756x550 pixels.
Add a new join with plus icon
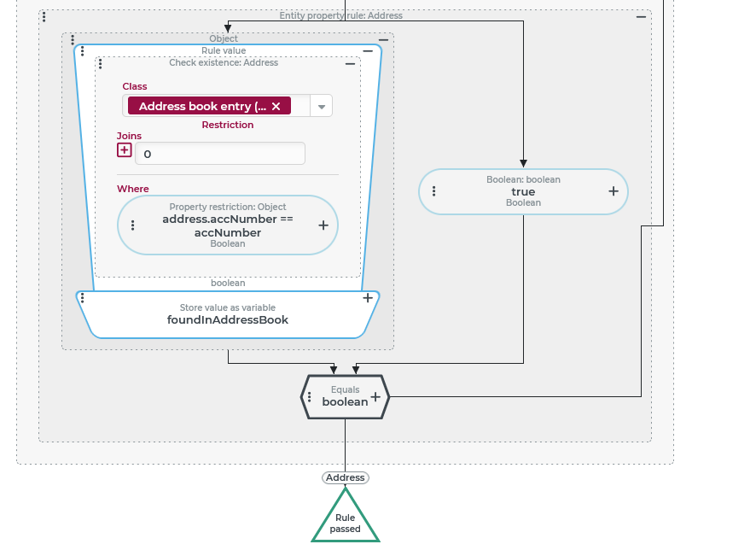pos(125,150)
